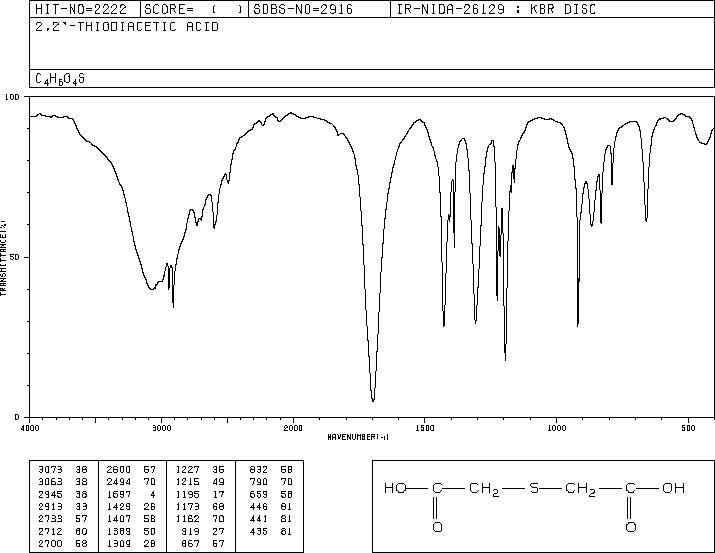Select the 1162 peak table entry
Screen dimensions: 715x553
tap(187, 519)
